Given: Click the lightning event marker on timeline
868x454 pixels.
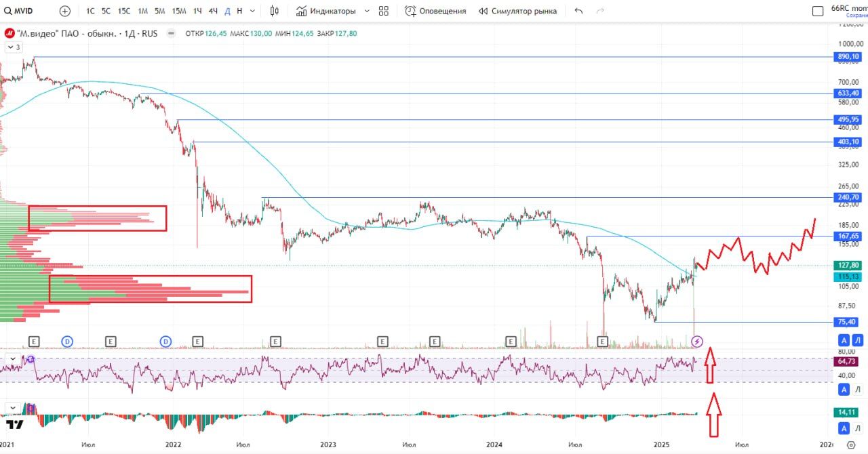Looking at the screenshot, I should click(697, 341).
